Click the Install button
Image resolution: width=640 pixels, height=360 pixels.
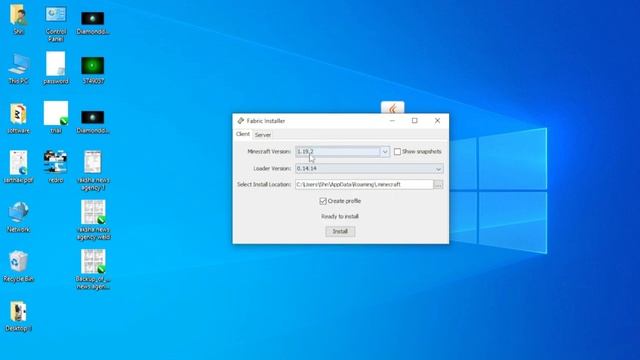tap(340, 231)
